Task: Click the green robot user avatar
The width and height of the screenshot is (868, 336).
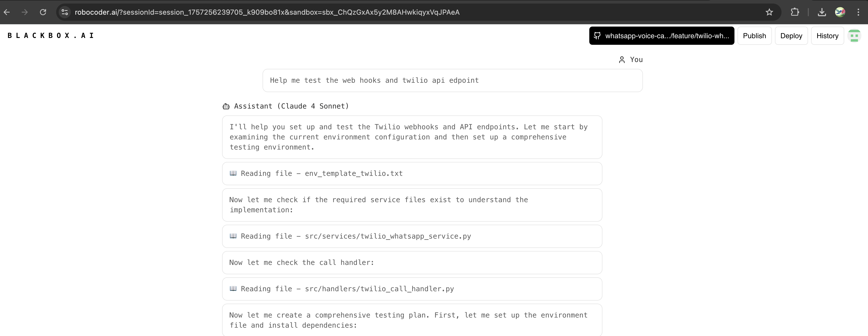Action: (854, 36)
